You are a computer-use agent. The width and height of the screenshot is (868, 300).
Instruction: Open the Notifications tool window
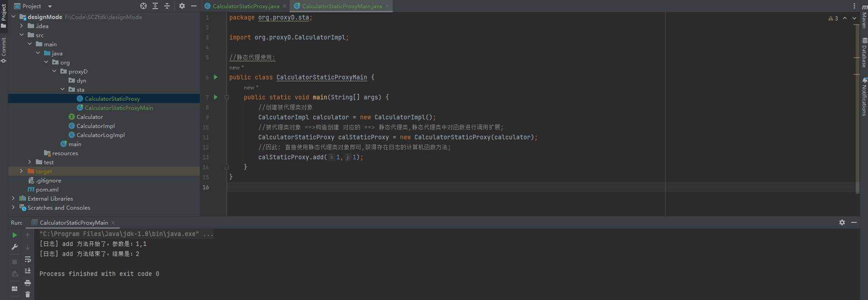(864, 96)
